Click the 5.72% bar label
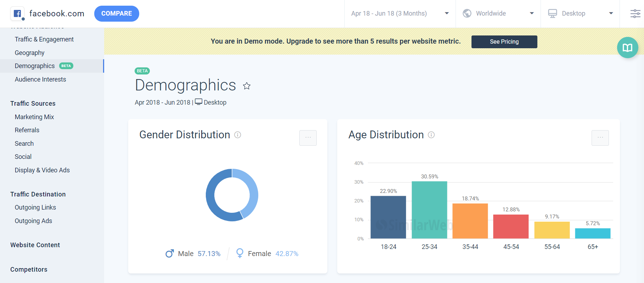Viewport: 644px width, 283px height. click(x=593, y=223)
